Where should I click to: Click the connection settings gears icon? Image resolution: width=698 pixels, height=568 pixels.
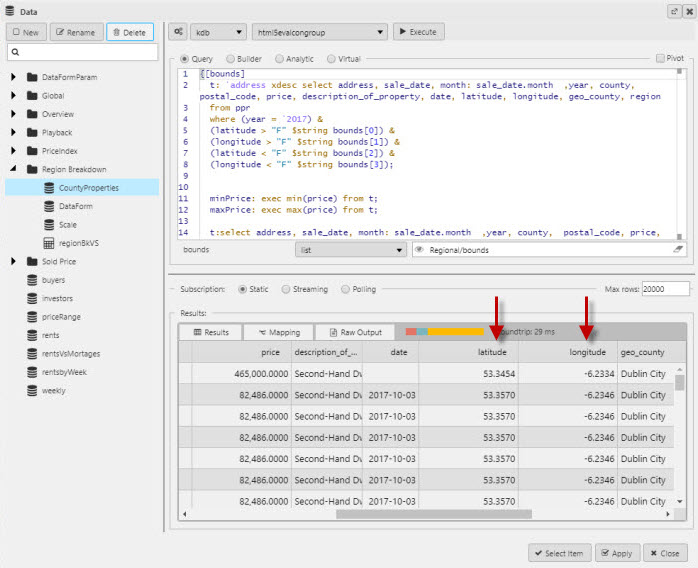tap(178, 32)
